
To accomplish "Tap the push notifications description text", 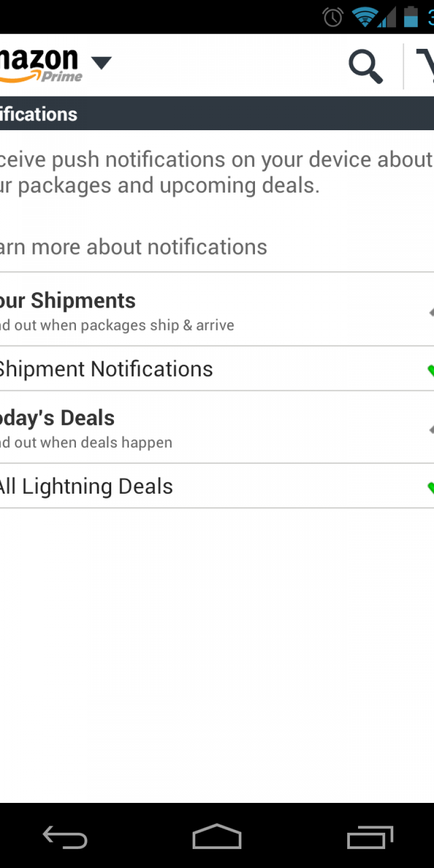I will coord(216,173).
